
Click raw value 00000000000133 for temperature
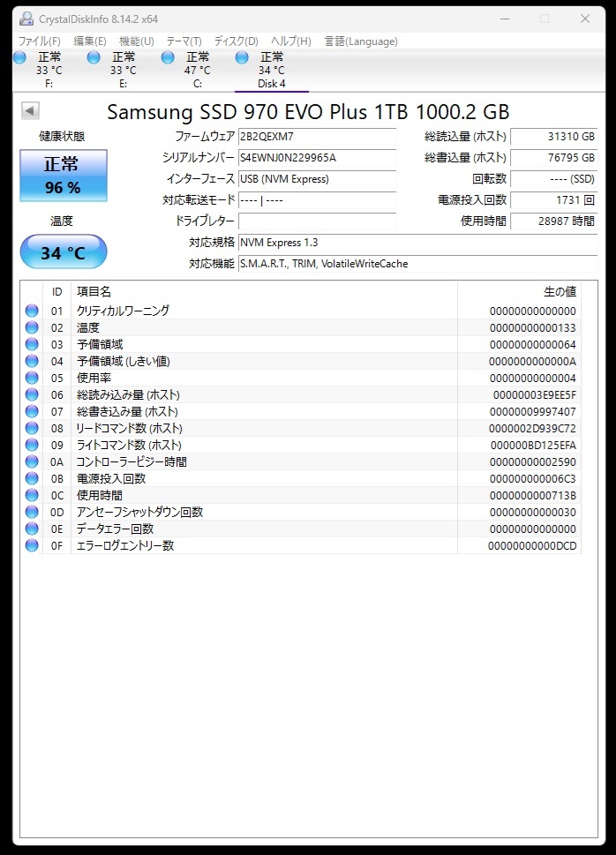tap(532, 328)
